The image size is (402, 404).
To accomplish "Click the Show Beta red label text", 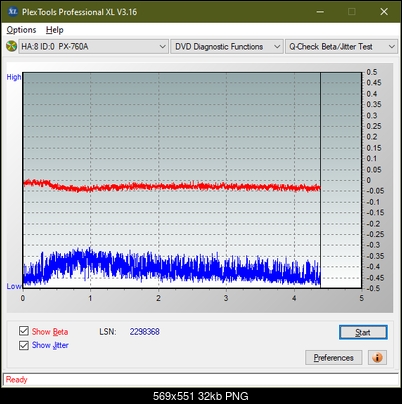I will [x=50, y=332].
